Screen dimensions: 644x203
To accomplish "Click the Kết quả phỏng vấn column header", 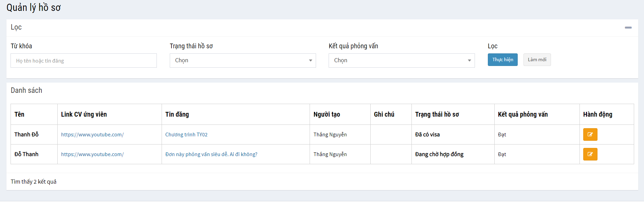I will point(522,115).
